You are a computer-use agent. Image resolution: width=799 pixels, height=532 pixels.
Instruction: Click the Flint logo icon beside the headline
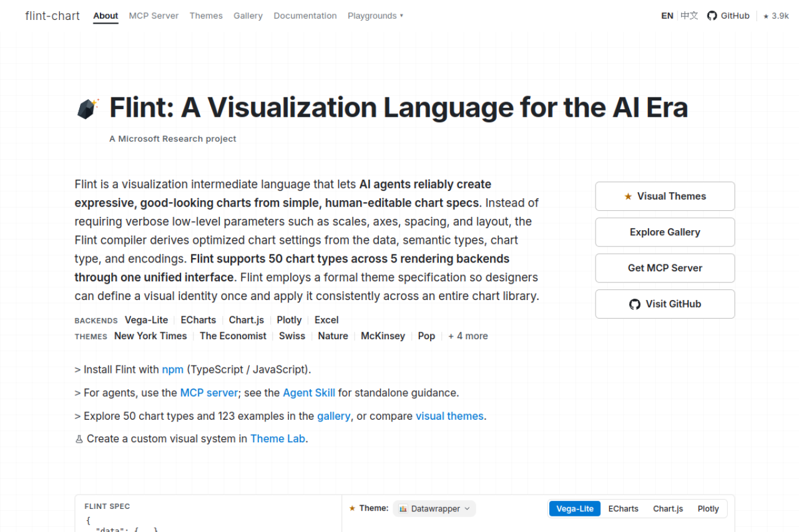click(x=88, y=109)
